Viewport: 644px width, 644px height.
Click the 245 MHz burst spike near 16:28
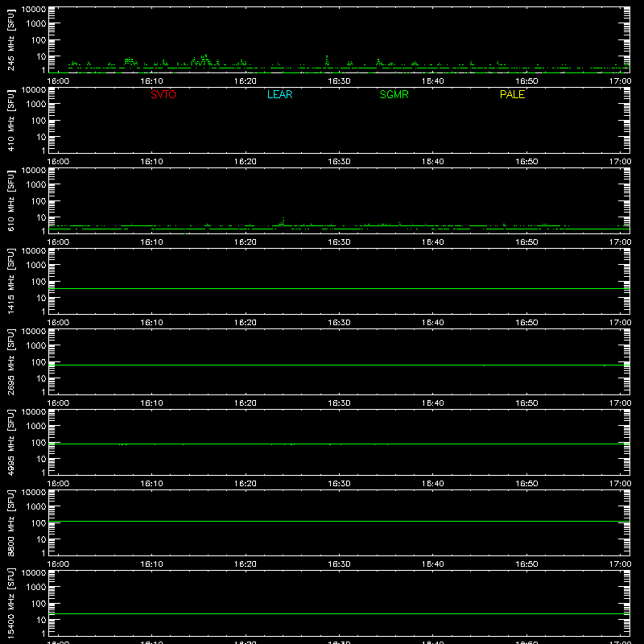(327, 61)
